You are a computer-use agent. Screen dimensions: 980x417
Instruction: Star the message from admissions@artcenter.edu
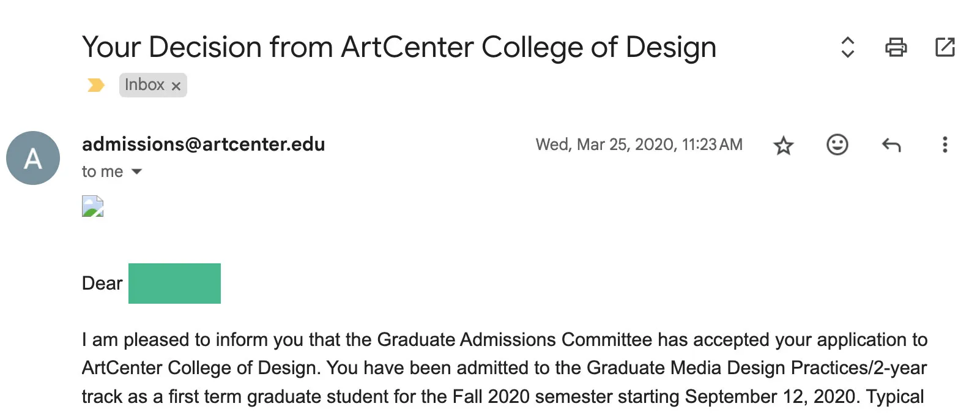(783, 145)
